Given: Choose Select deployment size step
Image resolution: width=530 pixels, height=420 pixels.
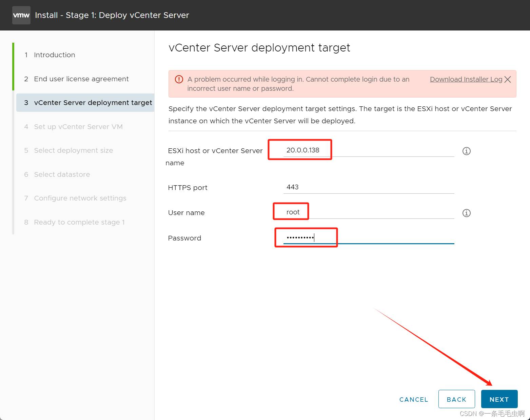Looking at the screenshot, I should [73, 150].
